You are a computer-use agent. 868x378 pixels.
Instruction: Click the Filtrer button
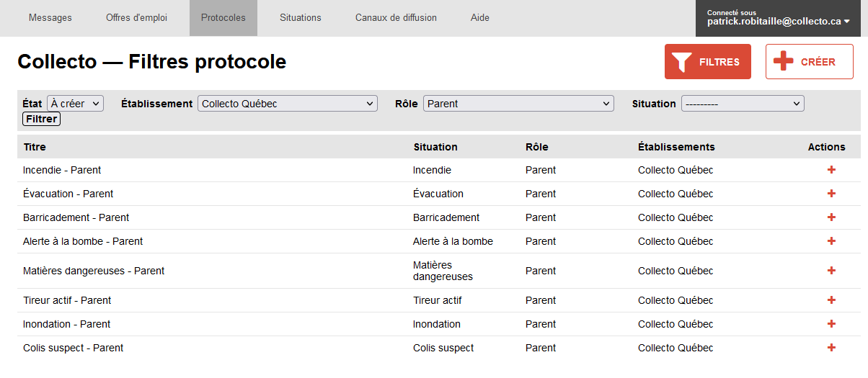pyautogui.click(x=42, y=119)
